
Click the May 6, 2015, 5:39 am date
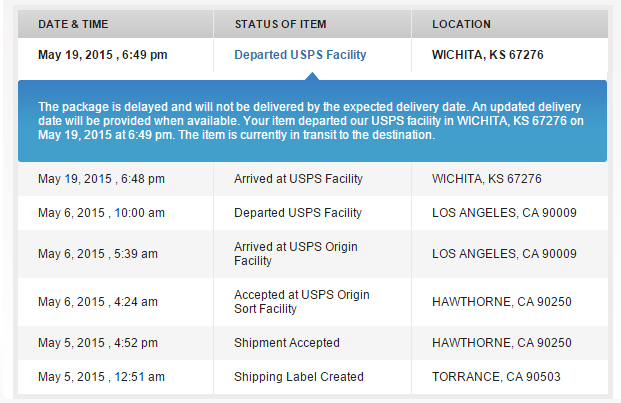(98, 254)
